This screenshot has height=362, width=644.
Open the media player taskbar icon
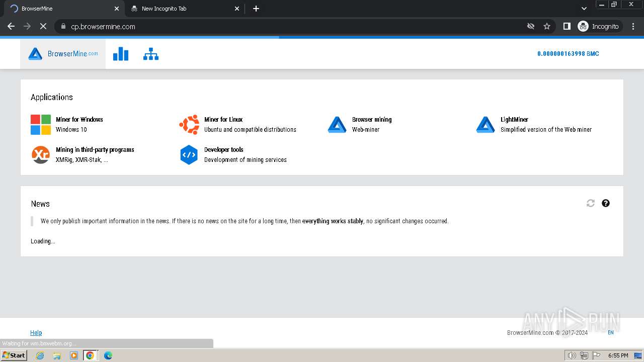74,355
